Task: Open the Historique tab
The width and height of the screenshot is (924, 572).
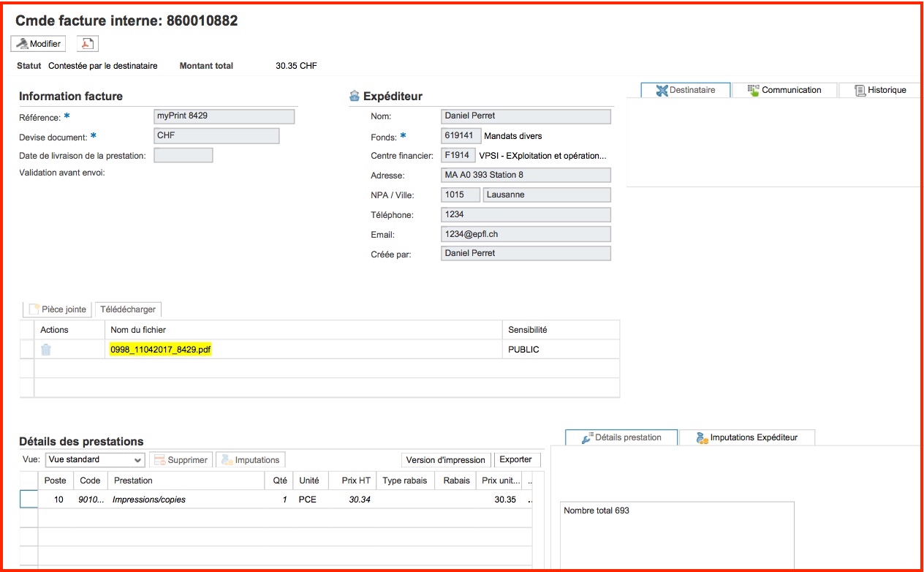Action: click(880, 90)
